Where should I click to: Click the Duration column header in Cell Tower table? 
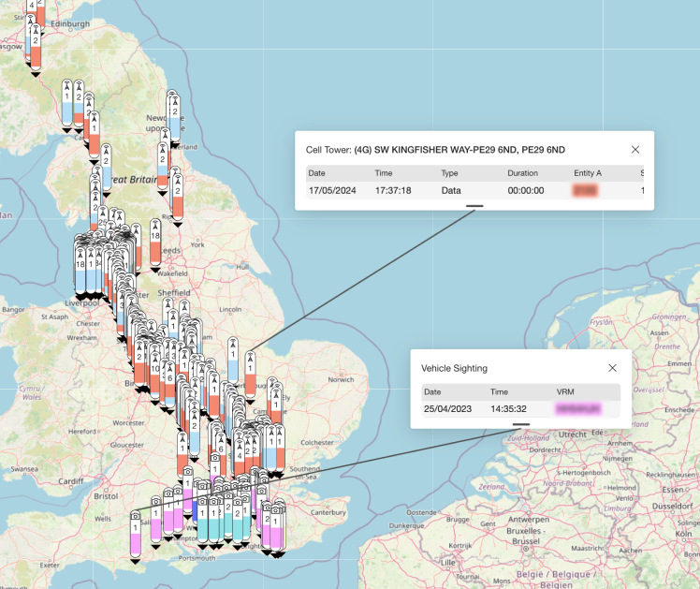coord(523,173)
